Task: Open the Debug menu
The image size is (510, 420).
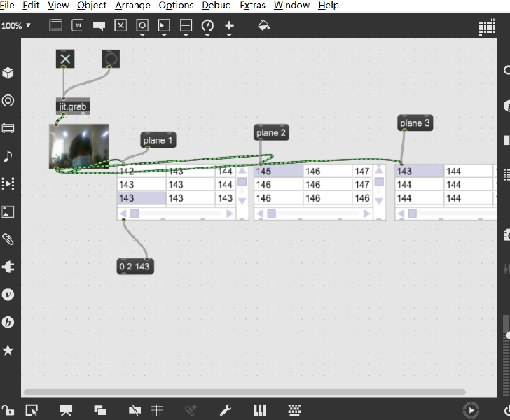Action: pyautogui.click(x=216, y=5)
